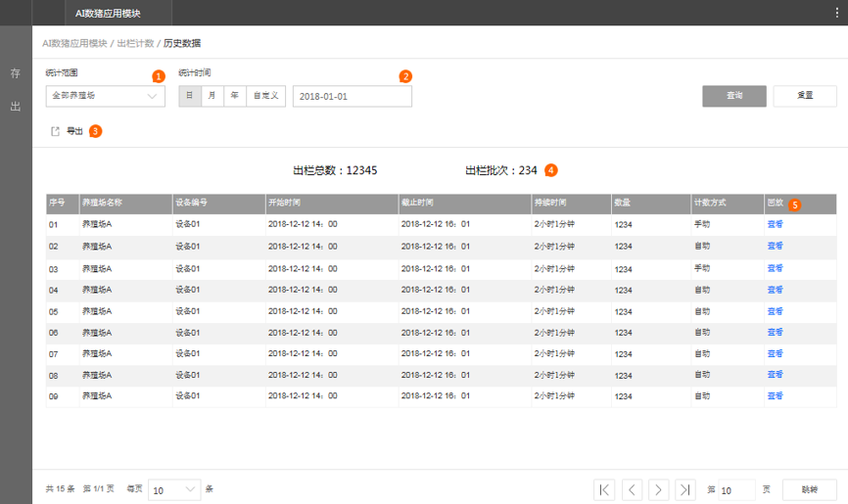Select the 月 time range option
848x504 pixels.
[212, 96]
